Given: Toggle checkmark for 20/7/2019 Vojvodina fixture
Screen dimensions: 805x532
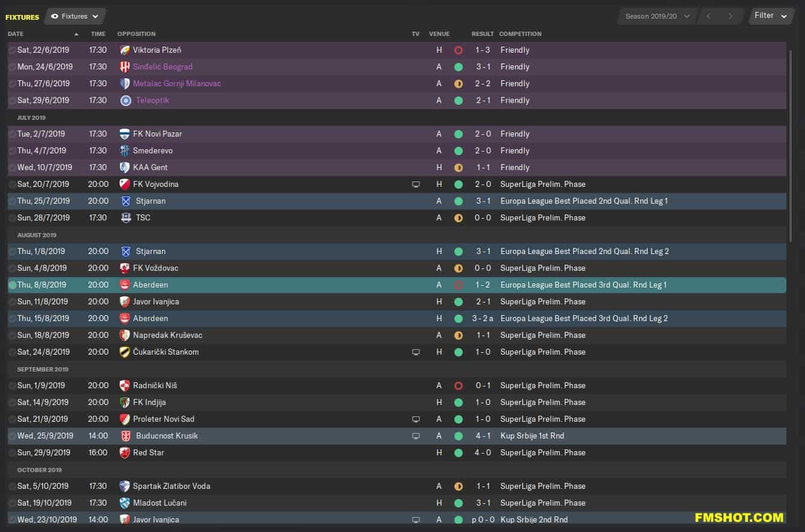Looking at the screenshot, I should coord(12,185).
